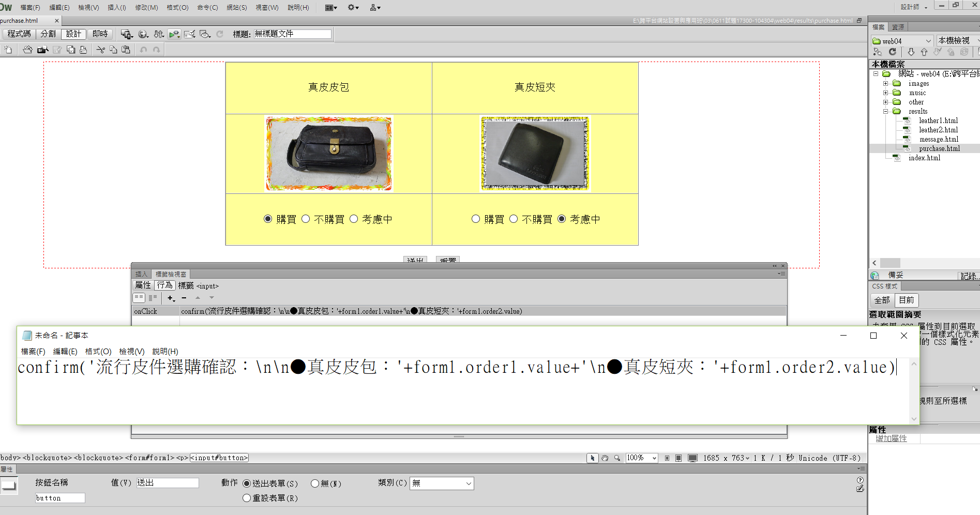Select 不購買 radio under 真皮皮包
The image size is (980, 515).
pos(306,219)
